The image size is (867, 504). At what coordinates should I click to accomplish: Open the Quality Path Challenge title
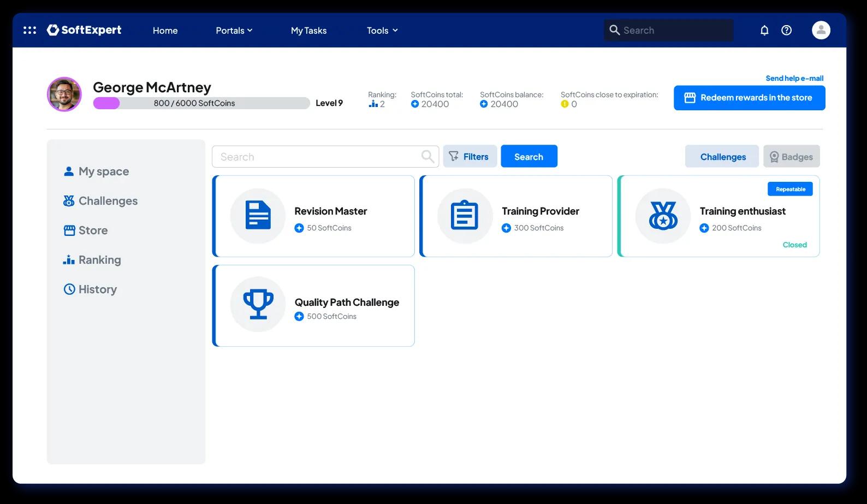(x=347, y=303)
